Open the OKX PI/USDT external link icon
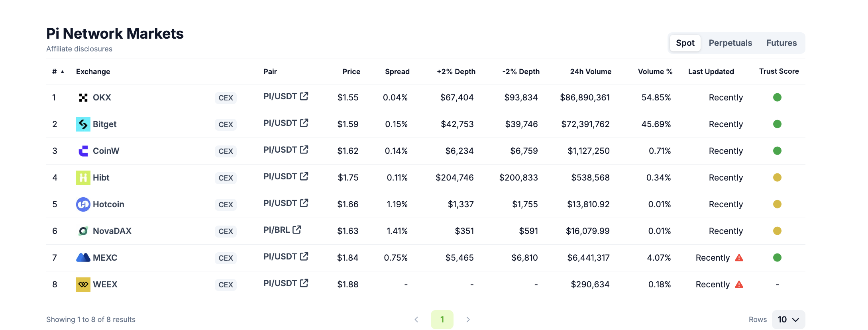This screenshot has height=330, width=868. (x=304, y=96)
